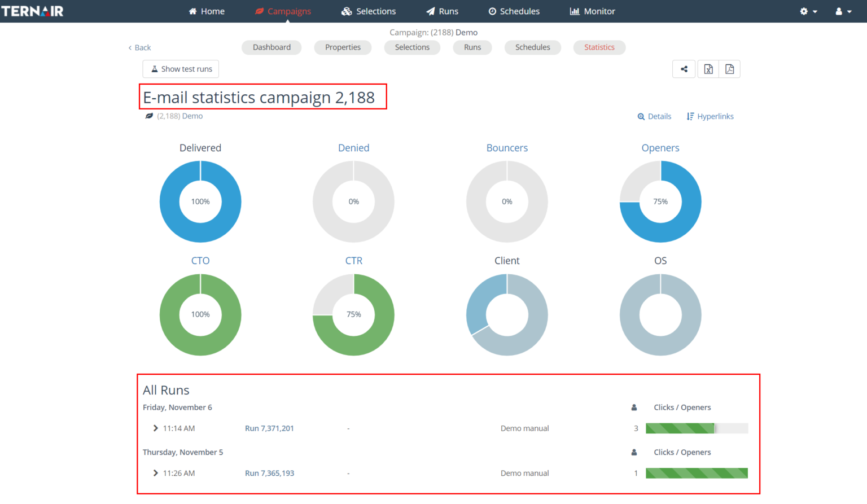This screenshot has width=867, height=504.
Task: Expand the 11:26 AM run row
Action: click(155, 473)
